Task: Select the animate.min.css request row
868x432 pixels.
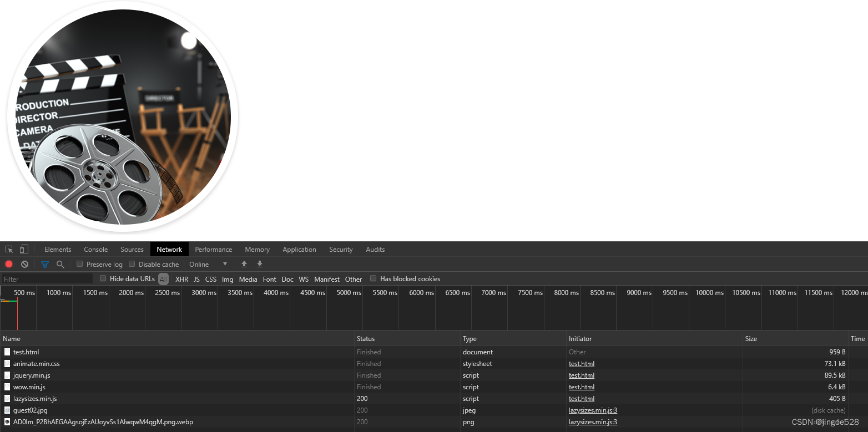Action: [434, 364]
